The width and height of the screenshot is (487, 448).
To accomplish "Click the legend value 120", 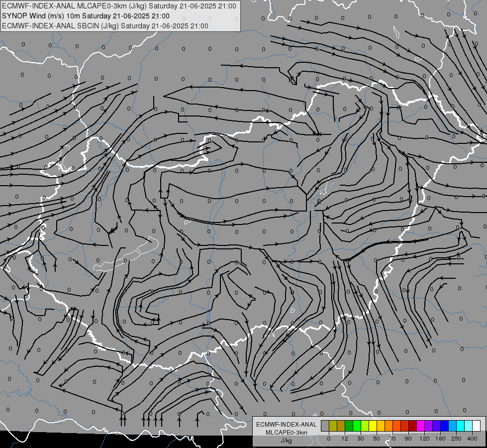I will [x=424, y=439].
